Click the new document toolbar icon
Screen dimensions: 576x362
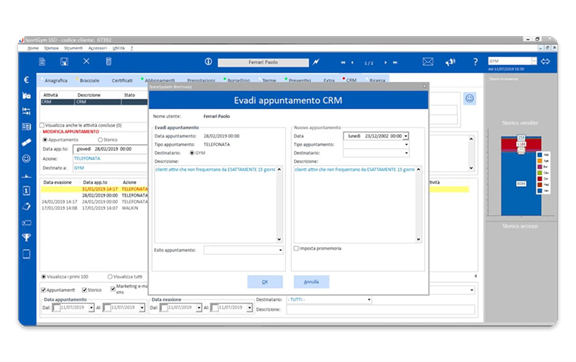pos(42,62)
